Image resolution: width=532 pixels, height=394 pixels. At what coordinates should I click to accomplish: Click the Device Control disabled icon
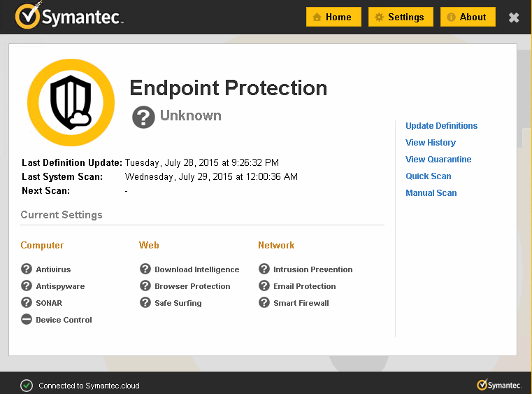(x=27, y=319)
